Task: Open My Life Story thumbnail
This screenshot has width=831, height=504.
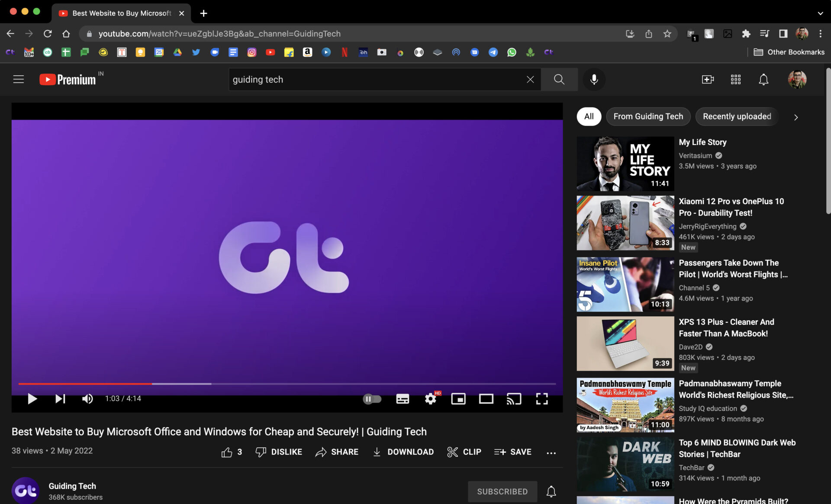Action: point(625,164)
